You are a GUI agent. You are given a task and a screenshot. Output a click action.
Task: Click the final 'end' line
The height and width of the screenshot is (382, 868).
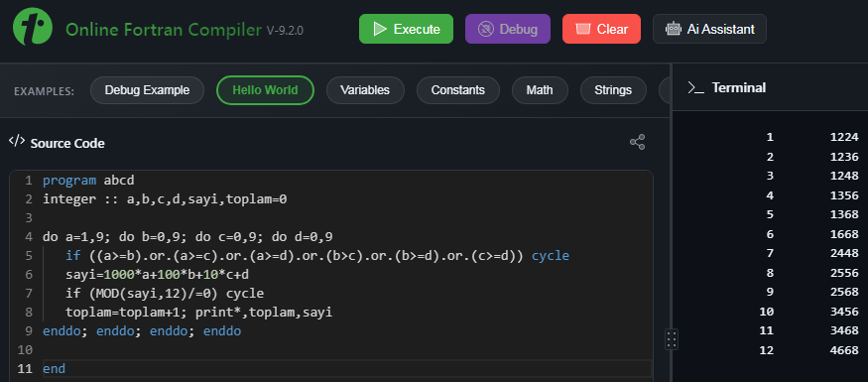pyautogui.click(x=54, y=368)
